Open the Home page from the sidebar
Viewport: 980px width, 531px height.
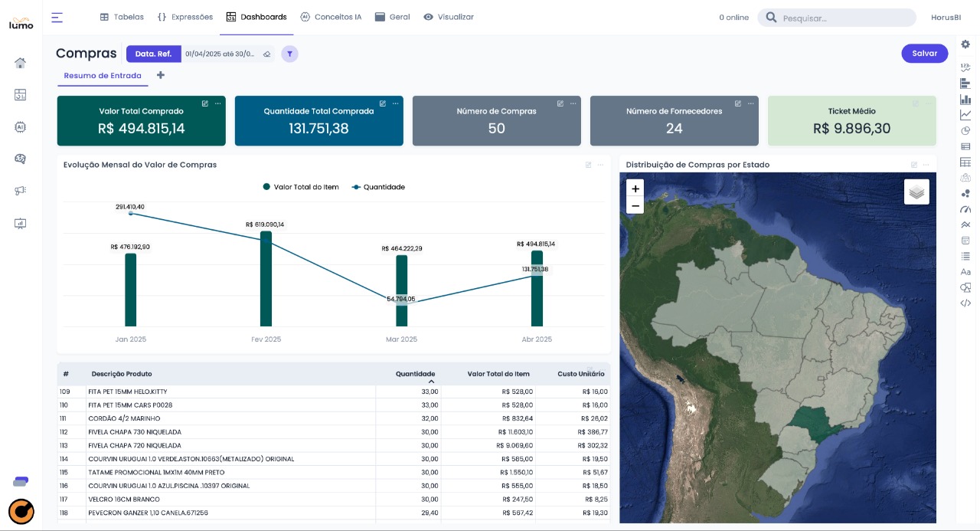click(21, 63)
